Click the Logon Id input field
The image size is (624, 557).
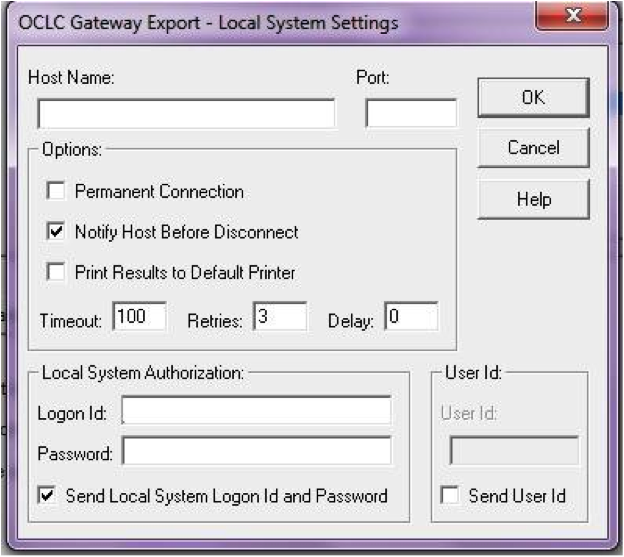tap(257, 410)
